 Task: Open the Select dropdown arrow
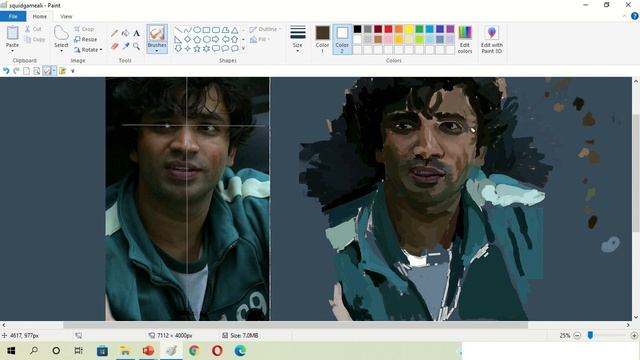[x=61, y=51]
